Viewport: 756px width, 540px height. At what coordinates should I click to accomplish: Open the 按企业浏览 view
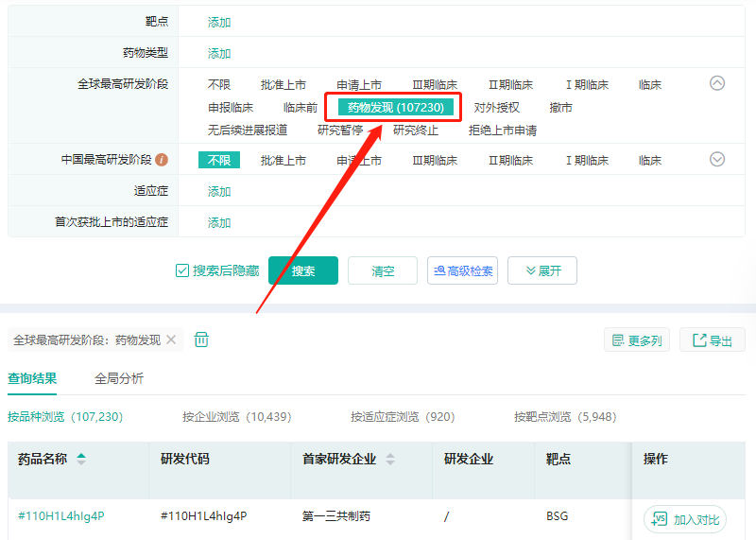[236, 416]
